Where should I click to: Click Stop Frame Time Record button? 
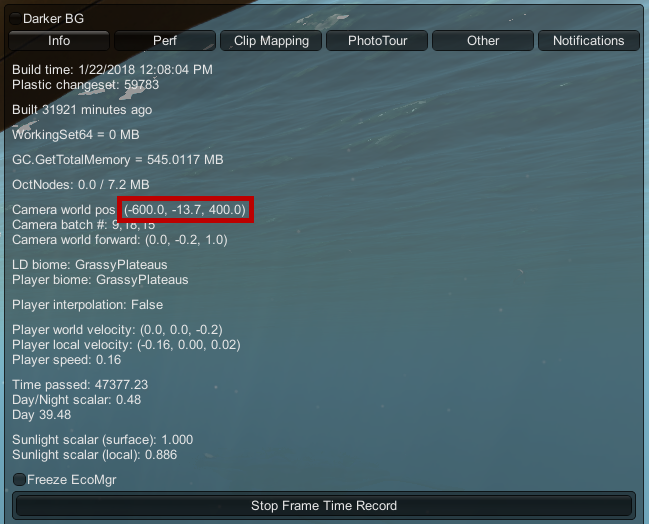tap(324, 505)
